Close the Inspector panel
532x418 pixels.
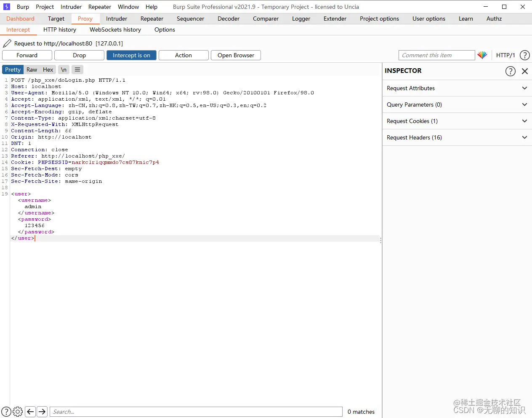525,71
